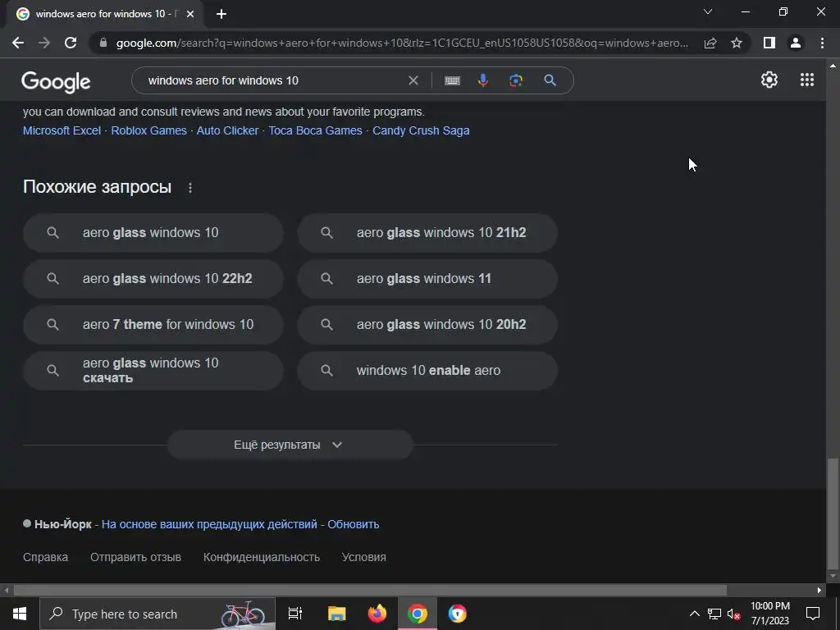Close the windows aero search tab

190,14
